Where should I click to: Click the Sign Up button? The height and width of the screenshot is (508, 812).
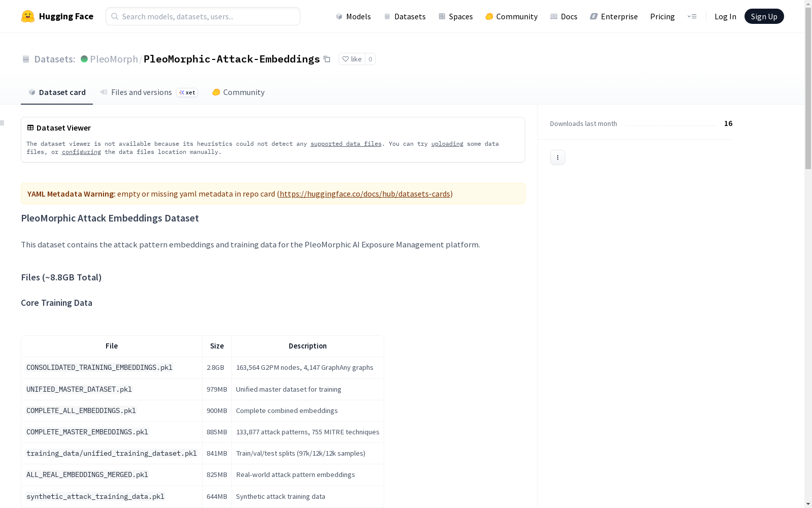[x=764, y=16]
